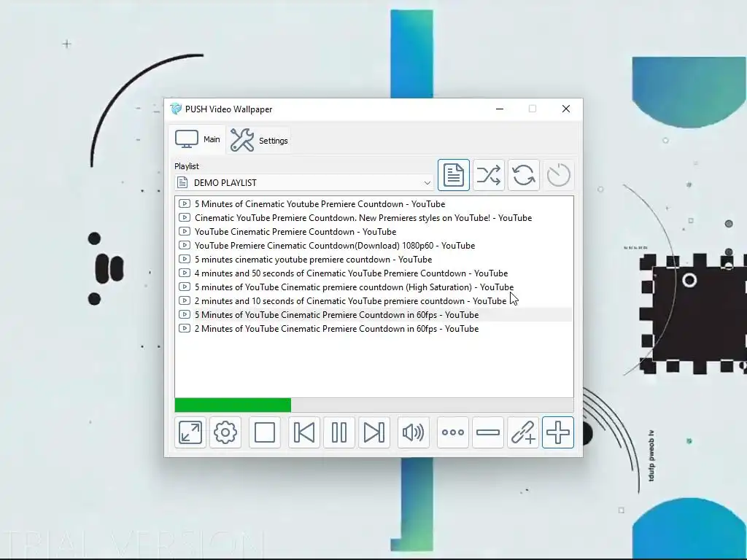Toggle shuffle playback mode
The image size is (747, 560).
(x=488, y=175)
